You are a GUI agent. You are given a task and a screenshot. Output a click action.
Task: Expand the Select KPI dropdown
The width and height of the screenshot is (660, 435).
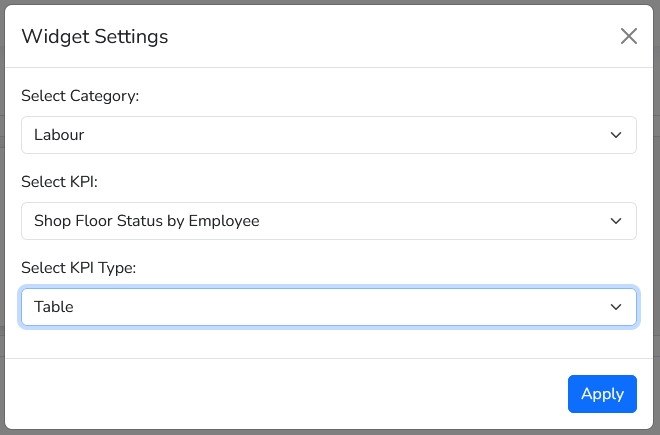[x=328, y=221]
